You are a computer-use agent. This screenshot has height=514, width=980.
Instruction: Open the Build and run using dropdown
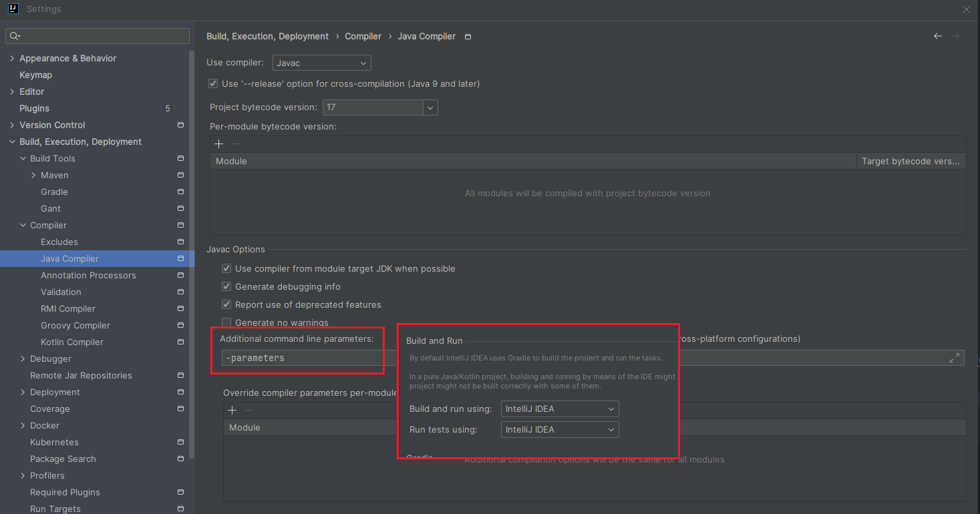[x=610, y=409]
